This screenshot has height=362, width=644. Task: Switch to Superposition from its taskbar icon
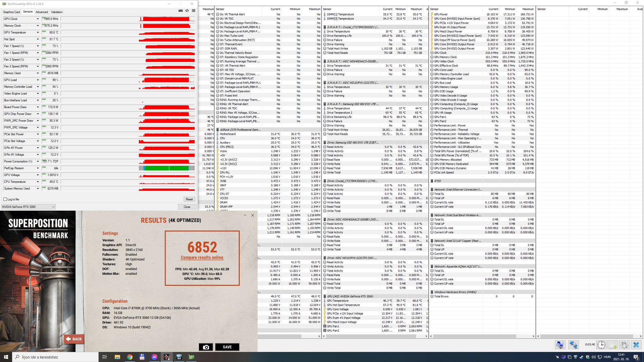(167, 357)
